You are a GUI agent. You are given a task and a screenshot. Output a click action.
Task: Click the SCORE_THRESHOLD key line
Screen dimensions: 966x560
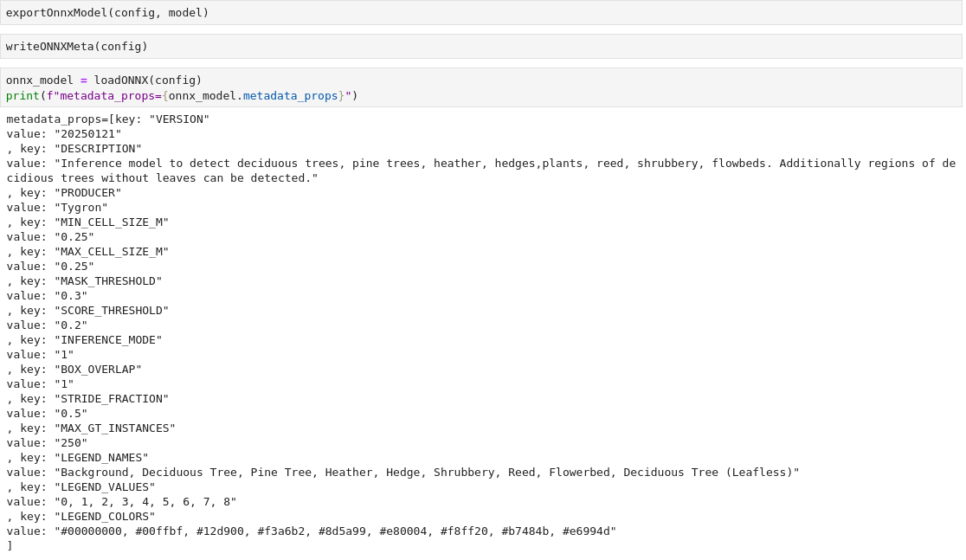click(x=111, y=311)
